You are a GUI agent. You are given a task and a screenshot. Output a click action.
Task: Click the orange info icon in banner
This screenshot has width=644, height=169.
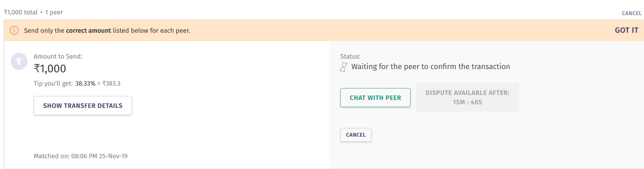(14, 30)
